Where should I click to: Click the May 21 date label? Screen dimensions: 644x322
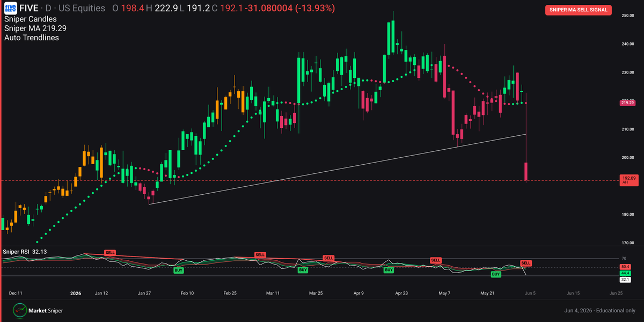(487, 294)
